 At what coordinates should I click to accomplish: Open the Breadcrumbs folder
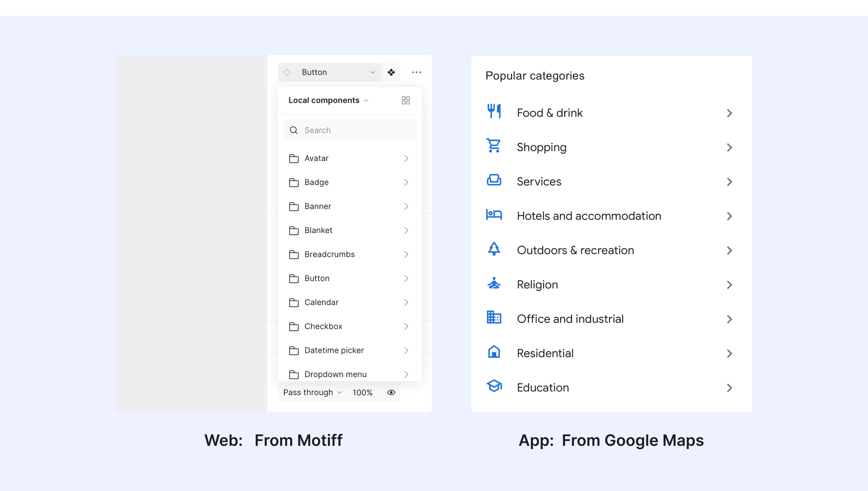click(x=329, y=254)
